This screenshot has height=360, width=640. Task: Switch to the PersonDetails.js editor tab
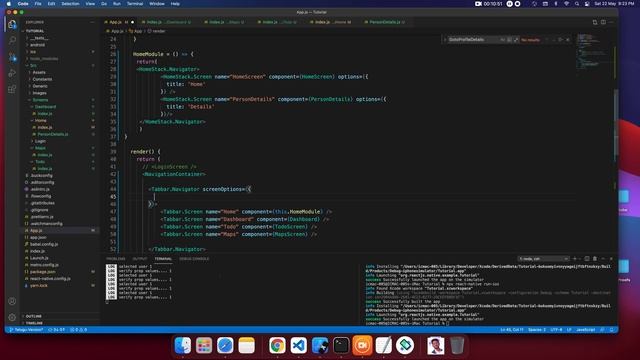click(385, 22)
